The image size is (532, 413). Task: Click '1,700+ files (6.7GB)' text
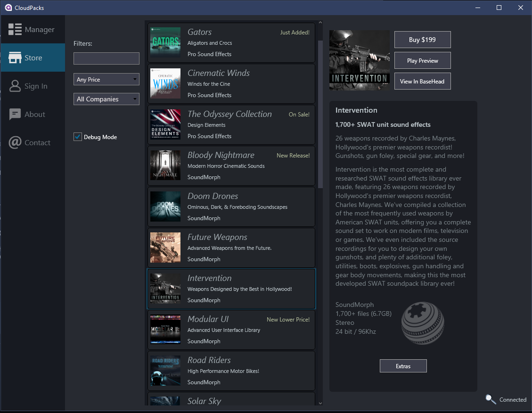tap(363, 314)
